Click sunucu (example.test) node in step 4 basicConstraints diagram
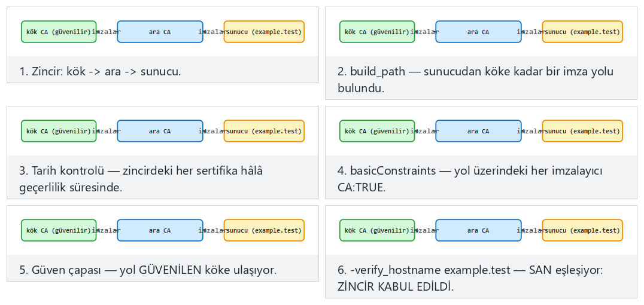The height and width of the screenshot is (305, 644). (x=582, y=131)
